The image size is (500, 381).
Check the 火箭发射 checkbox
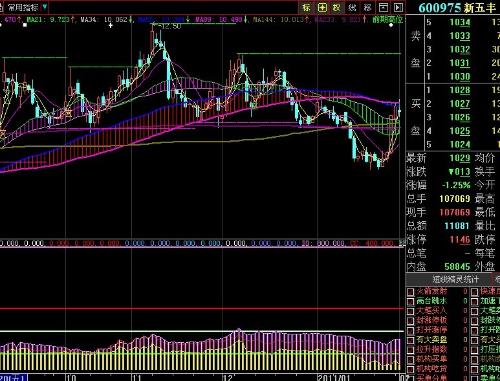point(410,292)
